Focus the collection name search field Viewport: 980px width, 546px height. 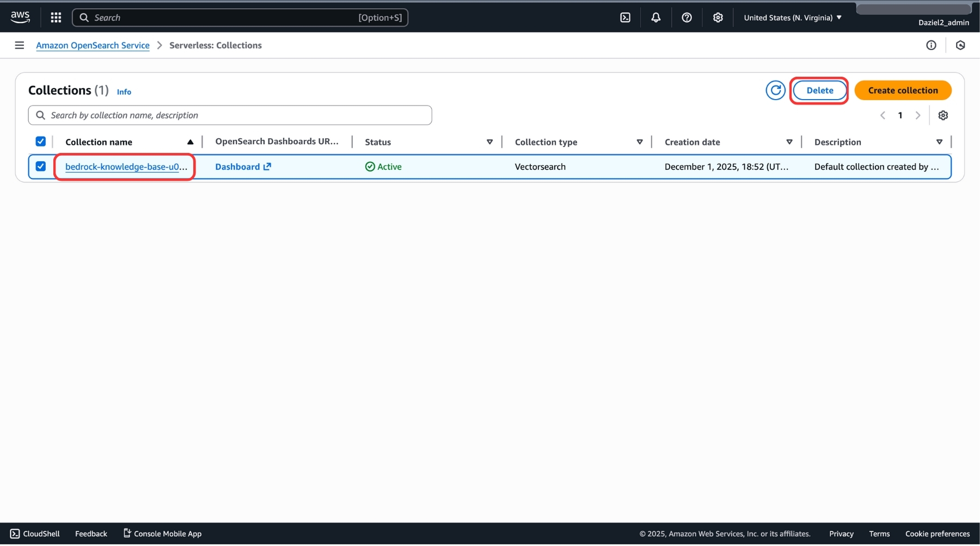click(234, 115)
